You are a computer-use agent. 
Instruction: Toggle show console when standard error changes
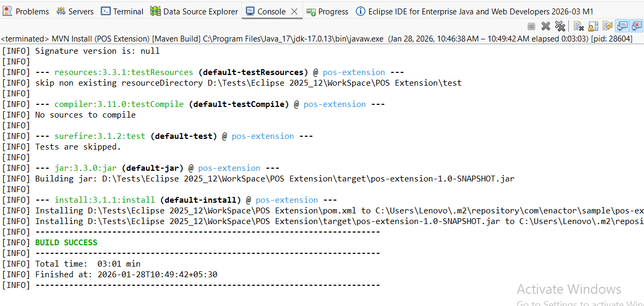tap(636, 26)
